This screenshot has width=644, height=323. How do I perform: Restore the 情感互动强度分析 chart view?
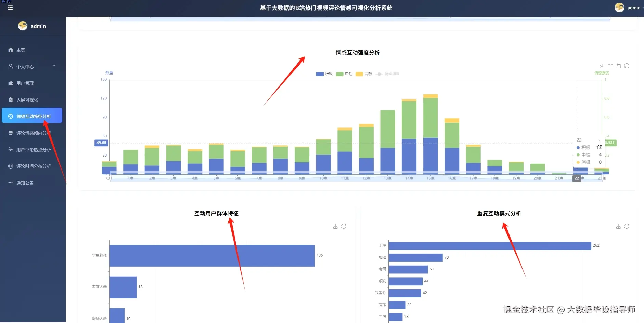coord(627,66)
